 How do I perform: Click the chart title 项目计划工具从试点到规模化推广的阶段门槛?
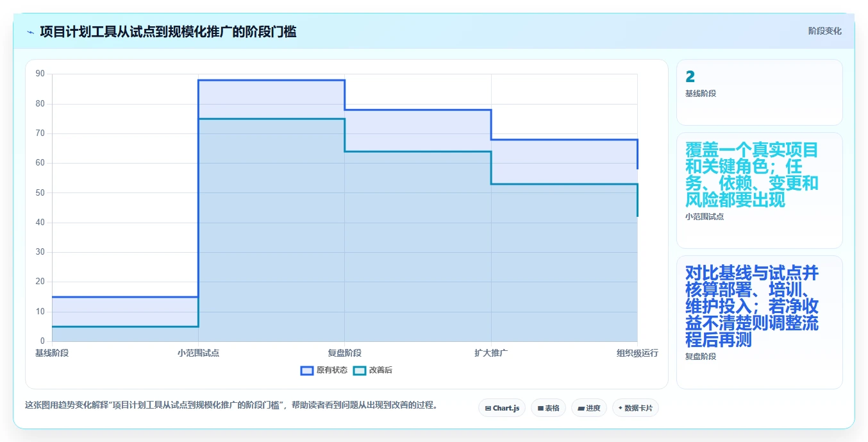point(168,32)
